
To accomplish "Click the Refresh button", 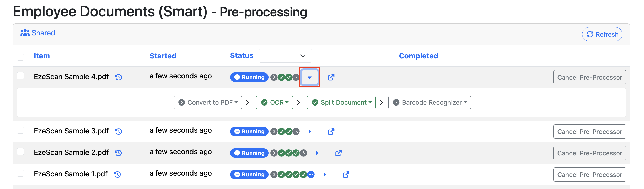I will pos(602,34).
